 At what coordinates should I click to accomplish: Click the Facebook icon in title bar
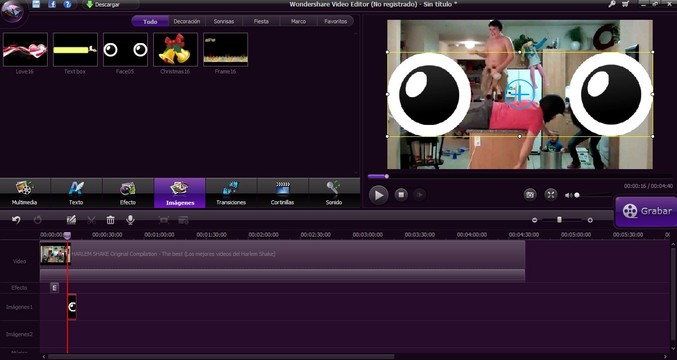pos(52,4)
